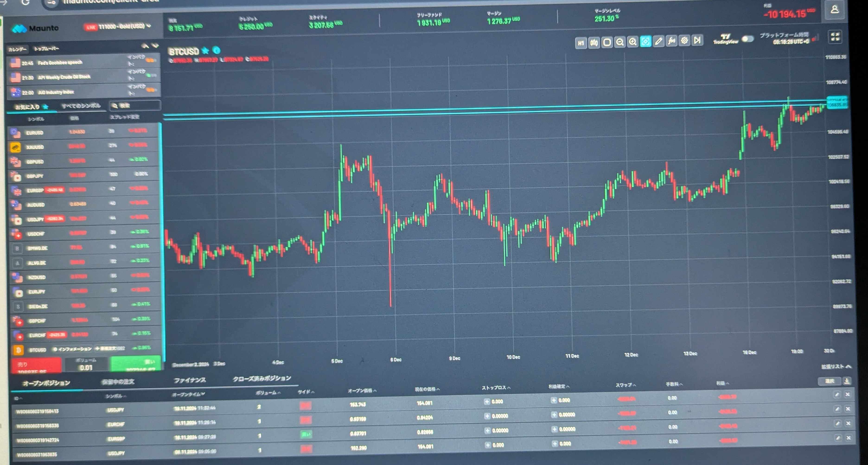This screenshot has width=868, height=465.
Task: Close the first USDJPY position
Action: tap(847, 394)
